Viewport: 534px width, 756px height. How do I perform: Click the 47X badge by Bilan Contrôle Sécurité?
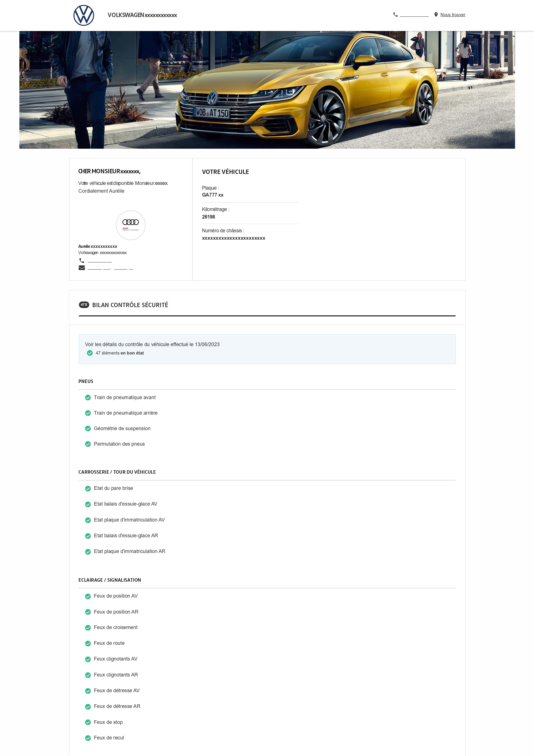84,305
